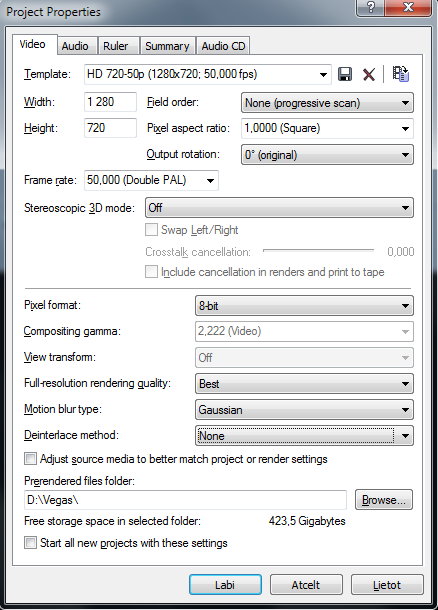The image size is (438, 610).
Task: Select the Audio CD tab
Action: (223, 46)
